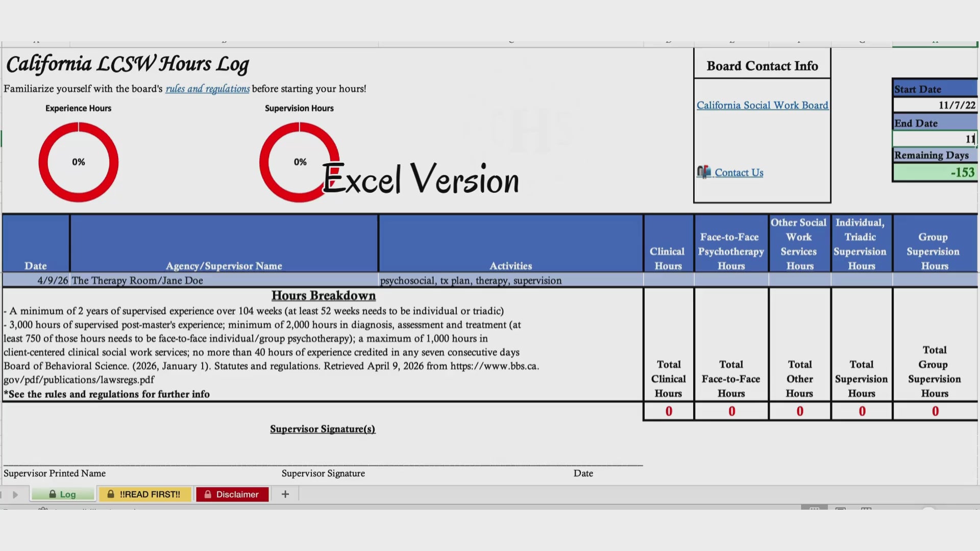The image size is (980, 551).
Task: Click the End Date input cell
Action: (x=935, y=139)
